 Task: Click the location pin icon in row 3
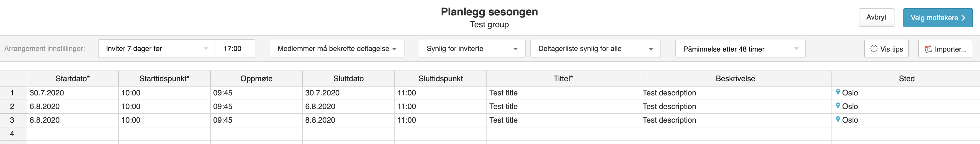[x=838, y=119]
